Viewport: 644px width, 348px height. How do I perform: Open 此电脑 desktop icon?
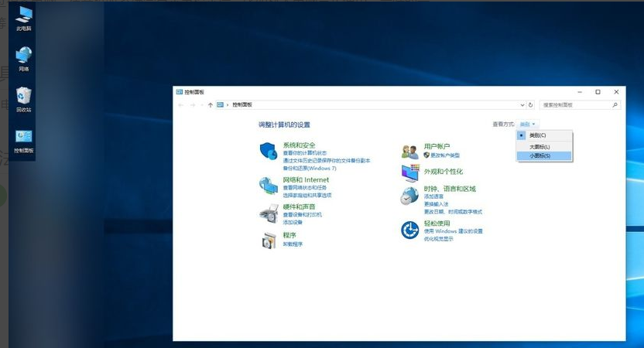[24, 14]
